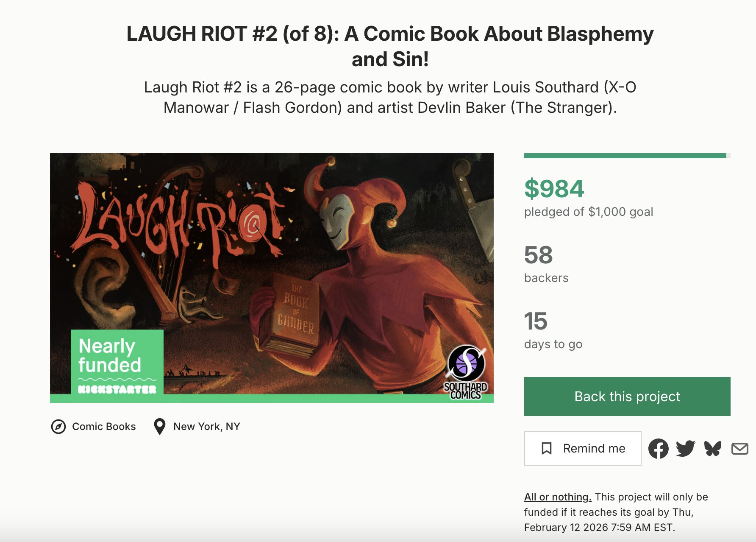Open the Comic Books category link

[x=104, y=427]
